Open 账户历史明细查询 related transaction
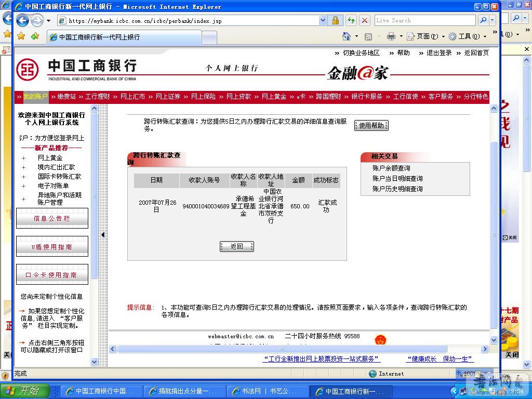Viewport: 532px width, 399px height. pyautogui.click(x=397, y=189)
